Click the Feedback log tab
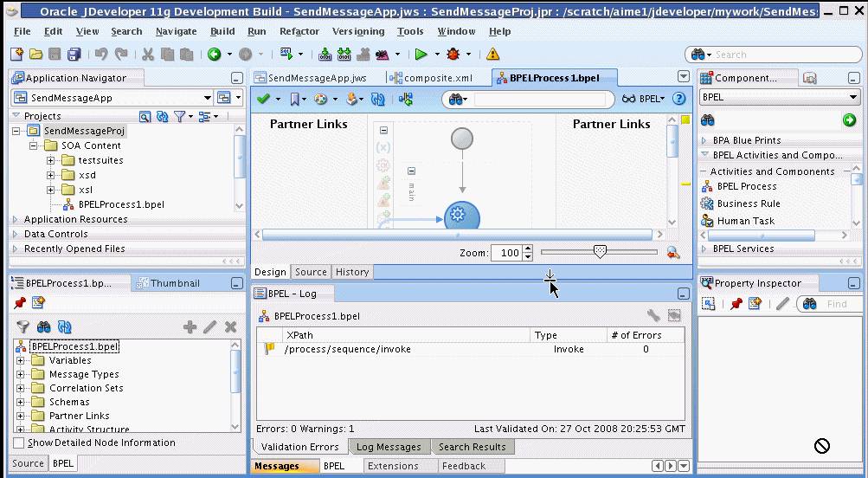Viewport: 868px width, 478px height. point(464,467)
